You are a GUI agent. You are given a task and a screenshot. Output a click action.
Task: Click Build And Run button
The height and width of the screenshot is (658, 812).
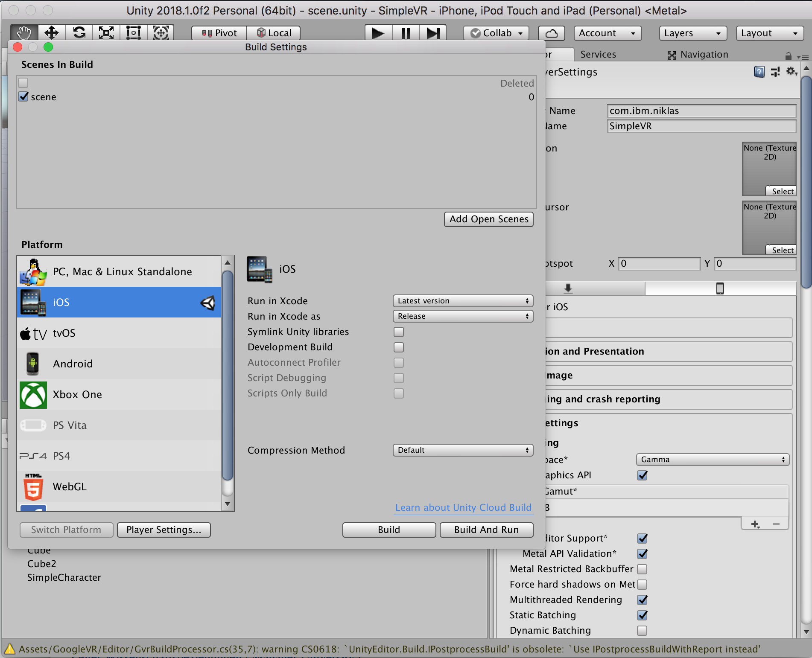pyautogui.click(x=487, y=530)
